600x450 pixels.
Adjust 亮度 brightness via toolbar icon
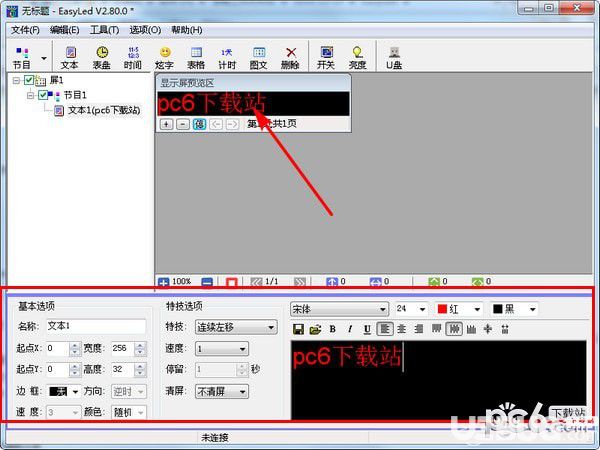point(358,58)
